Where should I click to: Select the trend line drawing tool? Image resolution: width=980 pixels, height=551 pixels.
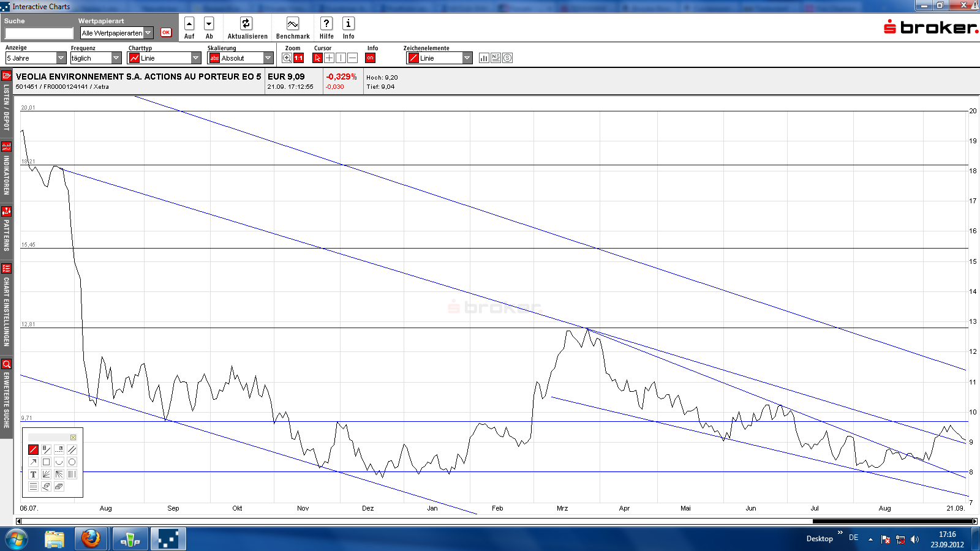[x=33, y=449]
